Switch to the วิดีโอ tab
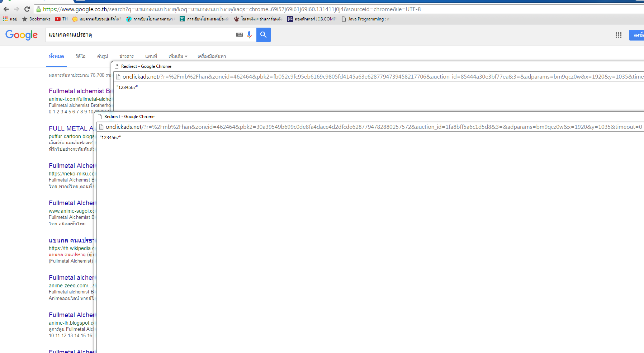This screenshot has height=353, width=644. coord(80,56)
